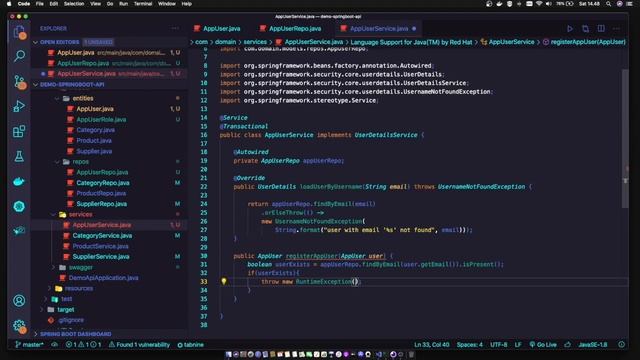The height and width of the screenshot is (360, 640).
Task: Click tabnine status bar item
Action: pyautogui.click(x=191, y=344)
